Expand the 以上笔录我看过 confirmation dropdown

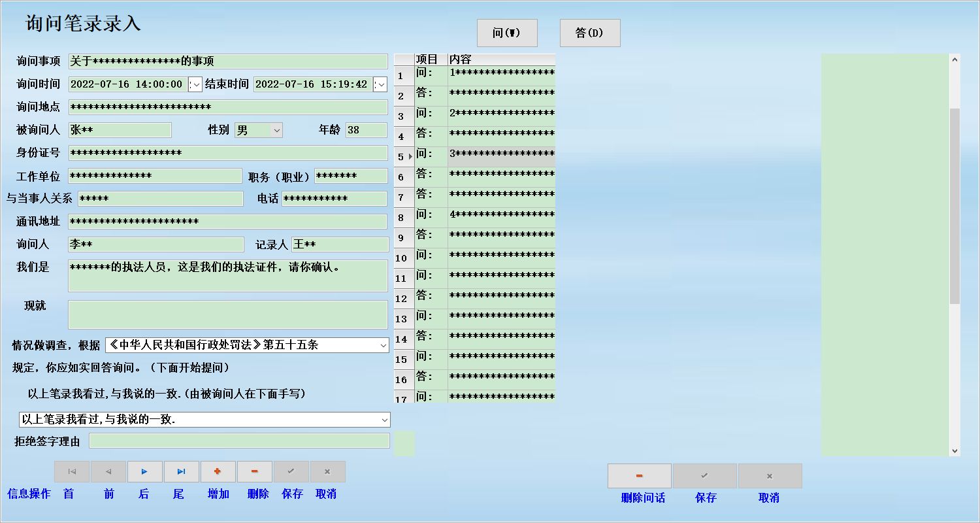tap(384, 420)
